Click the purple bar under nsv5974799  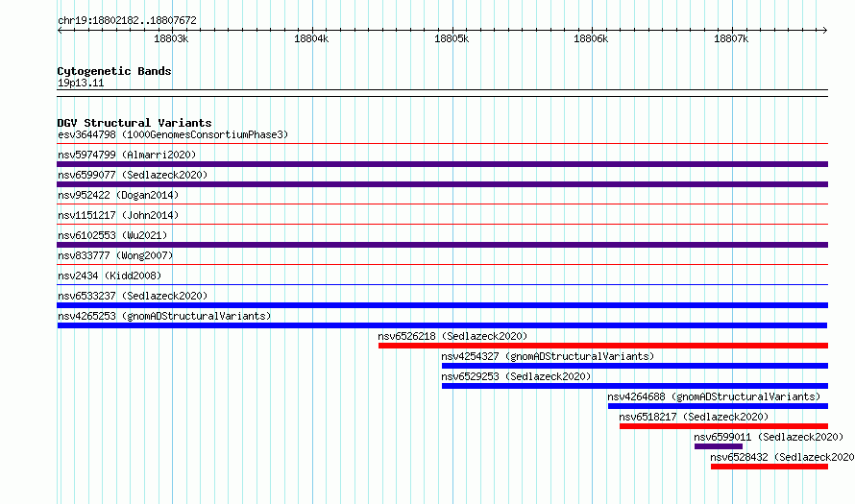tap(442, 164)
